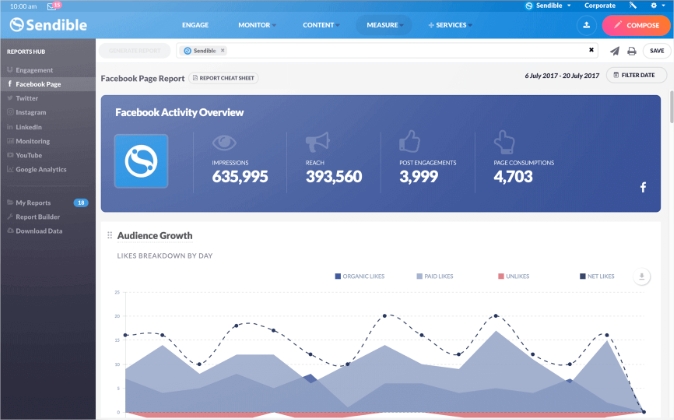Click the Page Consumptions pointer icon
This screenshot has height=420, width=674.
coord(504,142)
